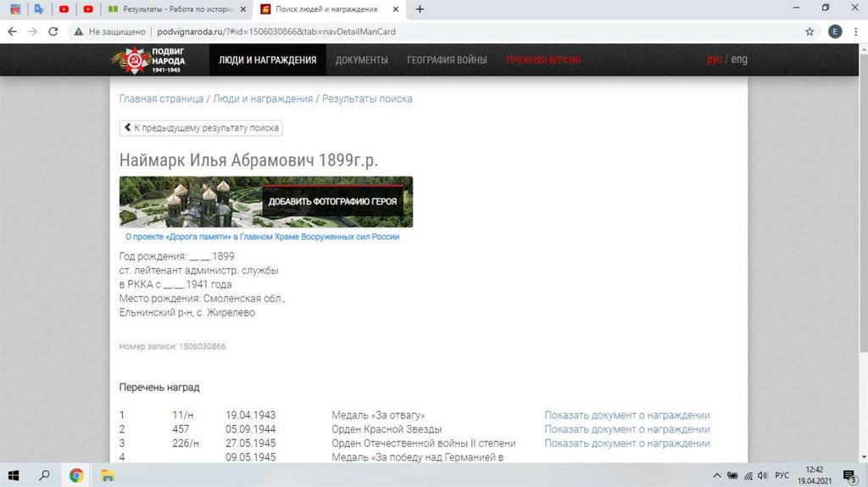Screen dimensions: 868x487
Task: Go to Главная страница breadcrumb
Action: (161, 98)
